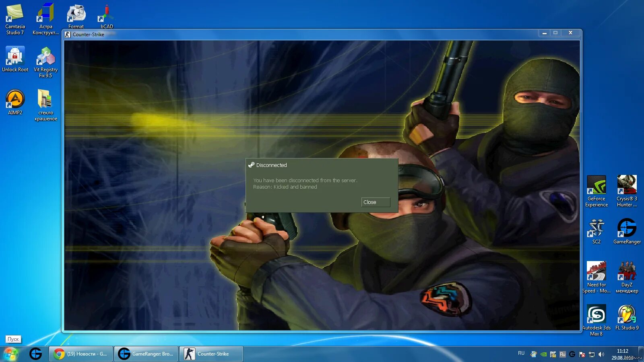Select the DayZ менеджер desktop icon
The width and height of the screenshot is (644, 362).
627,278
